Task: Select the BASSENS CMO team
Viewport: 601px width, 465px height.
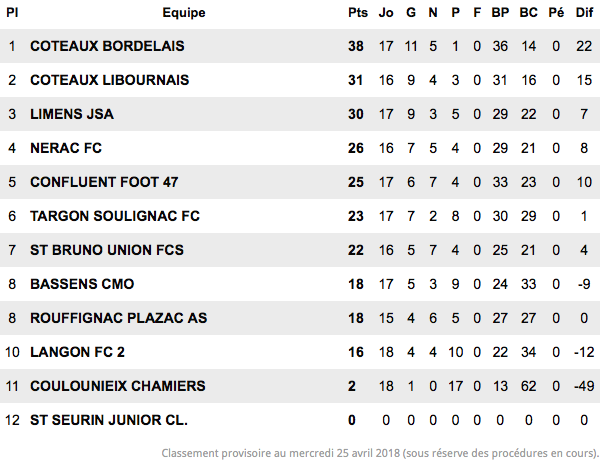Action: [x=82, y=284]
